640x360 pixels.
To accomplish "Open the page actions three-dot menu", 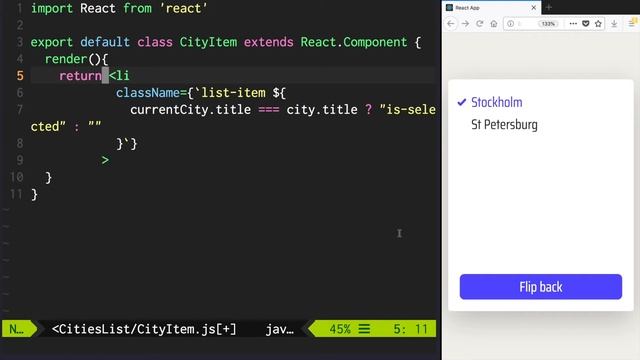I will click(x=573, y=24).
